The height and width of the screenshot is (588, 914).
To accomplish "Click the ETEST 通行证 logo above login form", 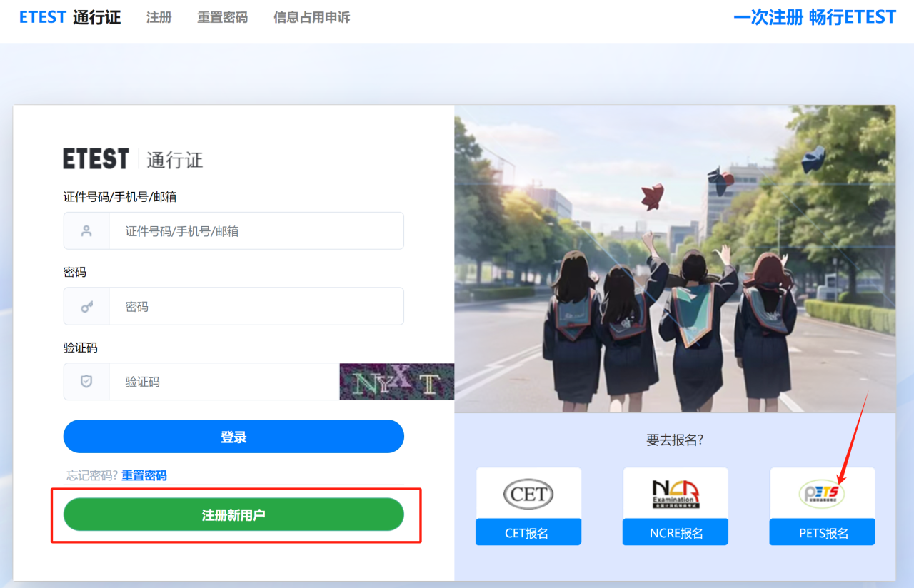I will pyautogui.click(x=133, y=159).
